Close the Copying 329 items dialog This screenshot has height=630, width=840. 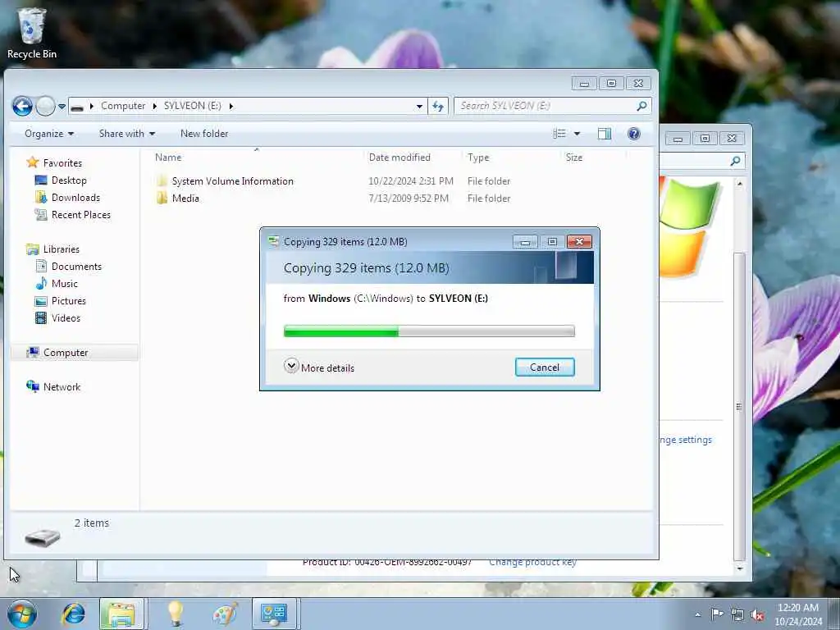(579, 242)
